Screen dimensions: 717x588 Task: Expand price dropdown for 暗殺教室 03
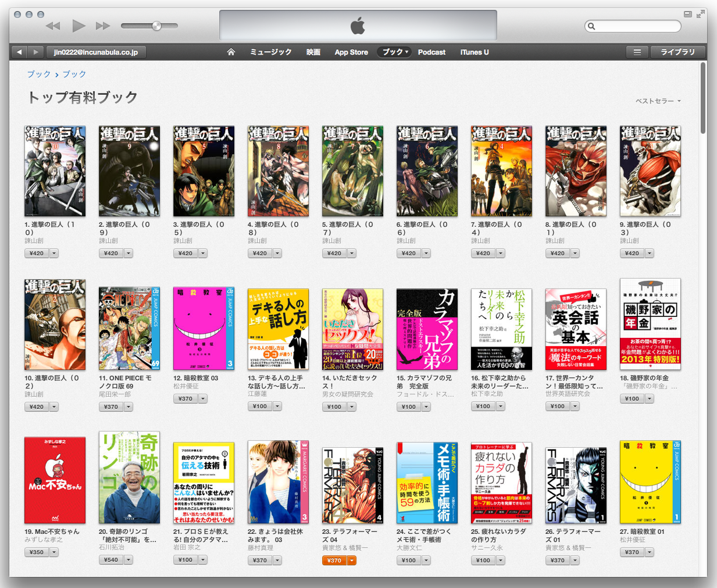pyautogui.click(x=203, y=399)
